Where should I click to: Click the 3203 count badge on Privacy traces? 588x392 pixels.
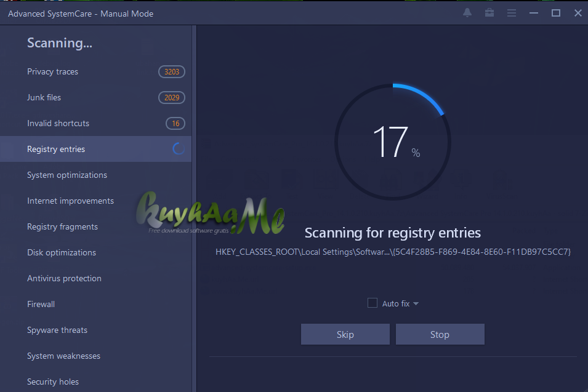coord(171,71)
